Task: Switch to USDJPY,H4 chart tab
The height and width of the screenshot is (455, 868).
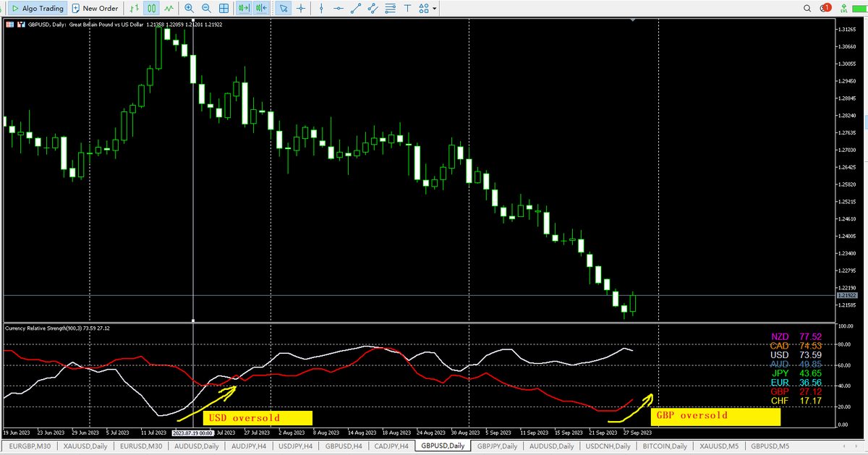Action: [297, 446]
